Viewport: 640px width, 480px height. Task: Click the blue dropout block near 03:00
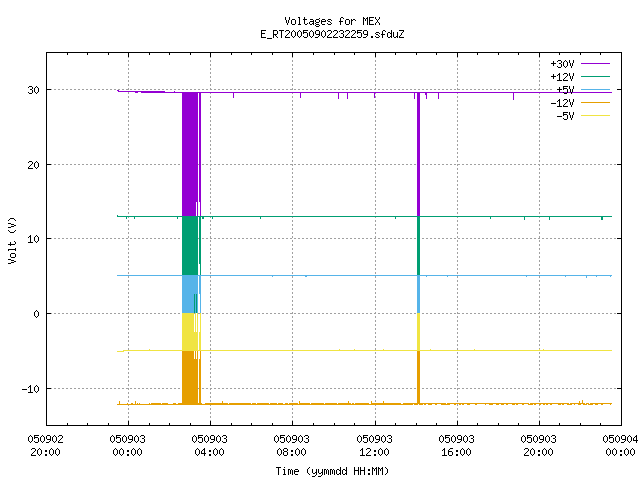[x=189, y=295]
